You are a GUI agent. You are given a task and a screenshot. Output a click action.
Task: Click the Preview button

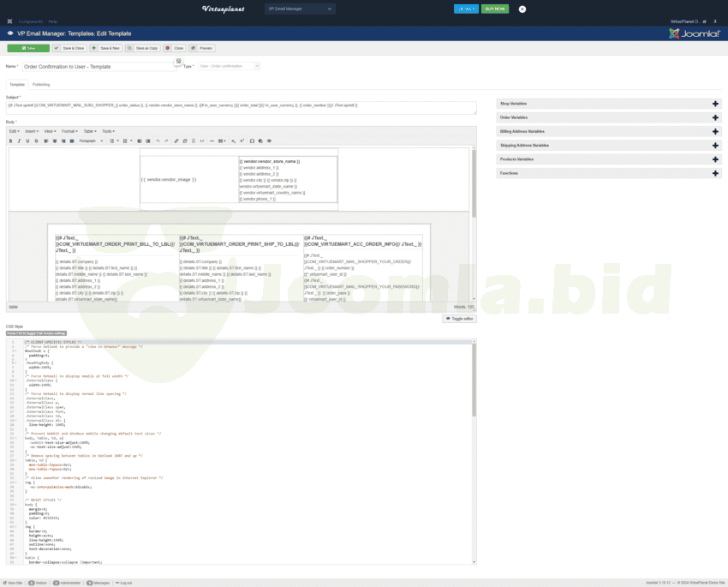(203, 48)
